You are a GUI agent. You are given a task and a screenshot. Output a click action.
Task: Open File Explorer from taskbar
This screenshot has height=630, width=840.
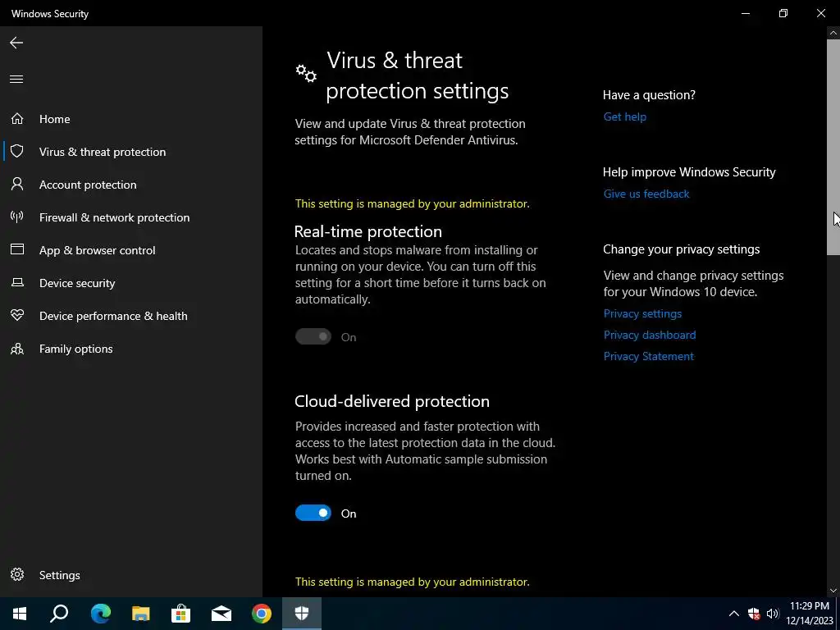point(140,614)
